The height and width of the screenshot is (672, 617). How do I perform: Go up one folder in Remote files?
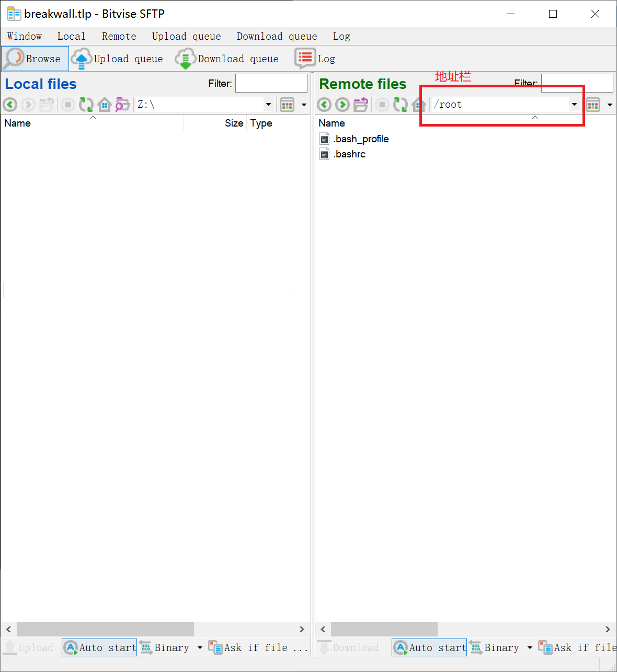[361, 105]
